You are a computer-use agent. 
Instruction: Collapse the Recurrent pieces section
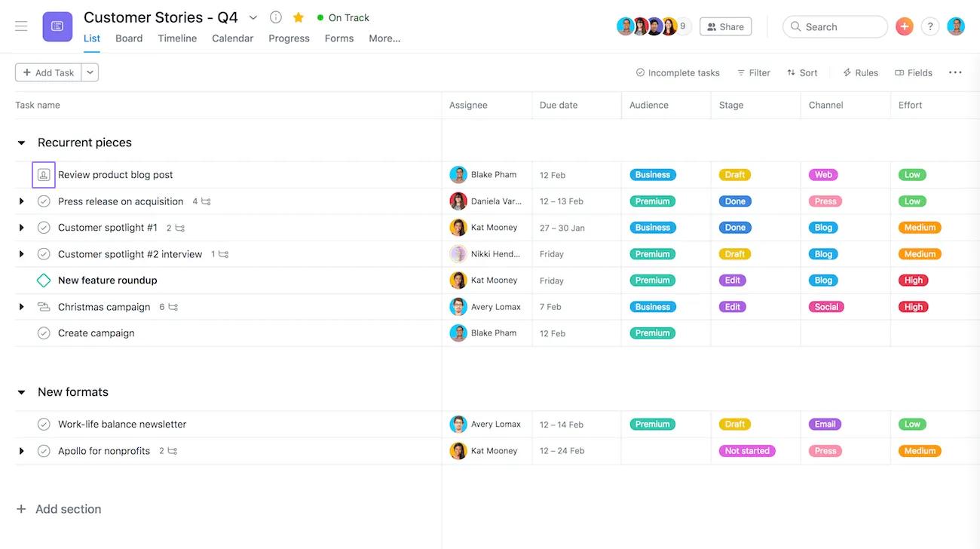coord(21,143)
